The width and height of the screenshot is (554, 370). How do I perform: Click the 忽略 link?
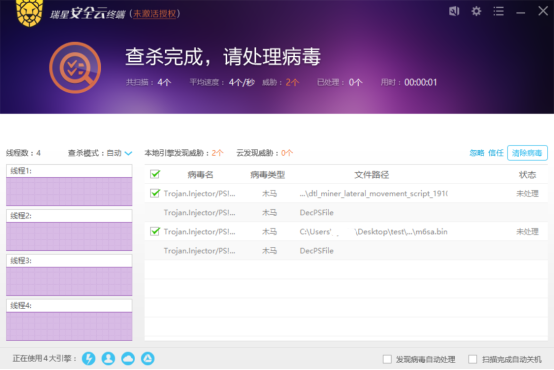477,153
